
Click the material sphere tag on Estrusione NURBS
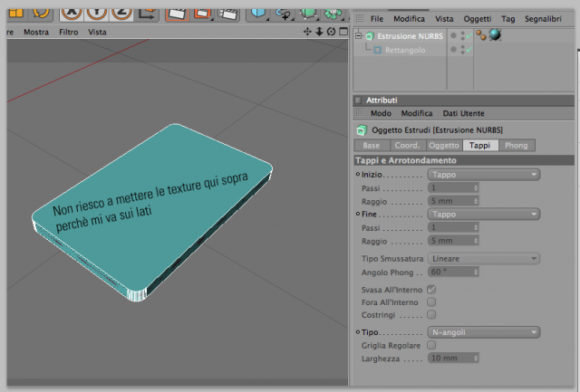tap(495, 35)
